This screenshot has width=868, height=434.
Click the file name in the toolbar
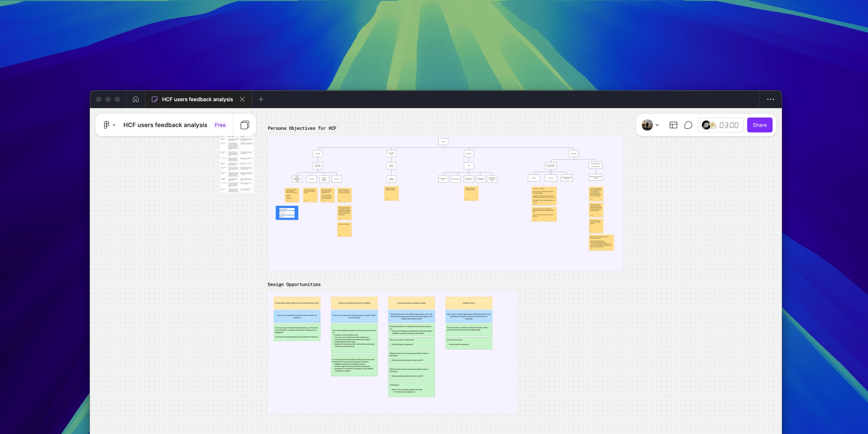[x=165, y=125]
